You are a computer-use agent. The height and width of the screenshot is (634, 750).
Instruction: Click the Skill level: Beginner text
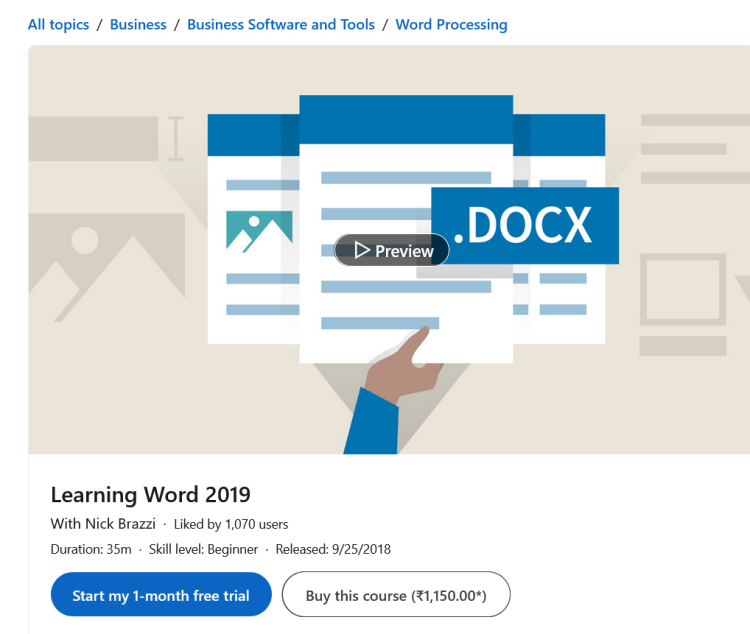(x=203, y=549)
